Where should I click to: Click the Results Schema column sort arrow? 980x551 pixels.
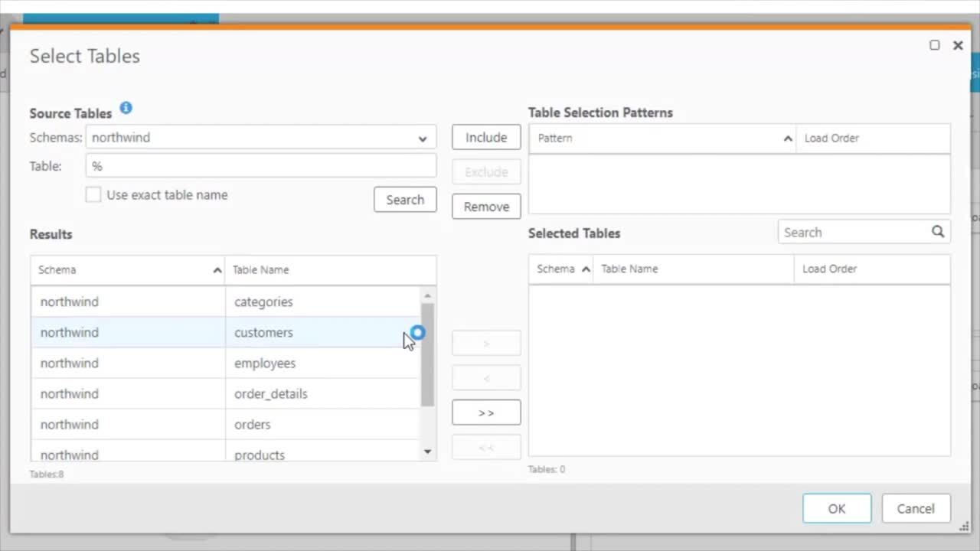pos(217,270)
